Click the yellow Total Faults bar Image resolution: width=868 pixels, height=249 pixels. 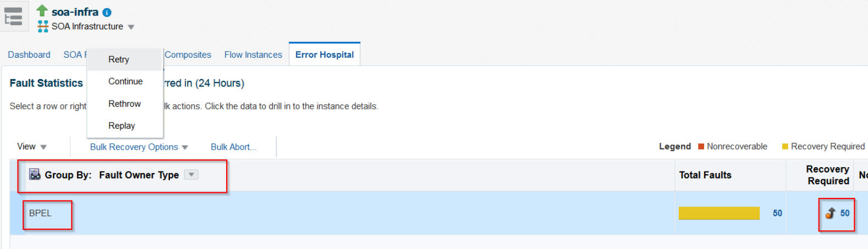click(719, 213)
